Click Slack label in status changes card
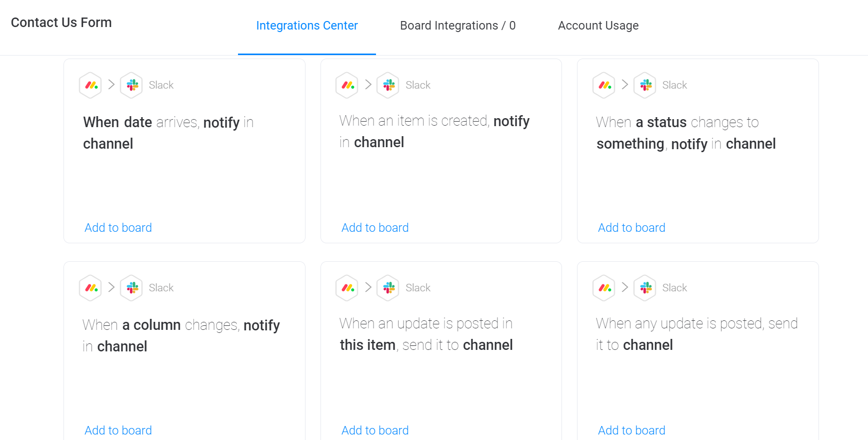 click(x=674, y=85)
